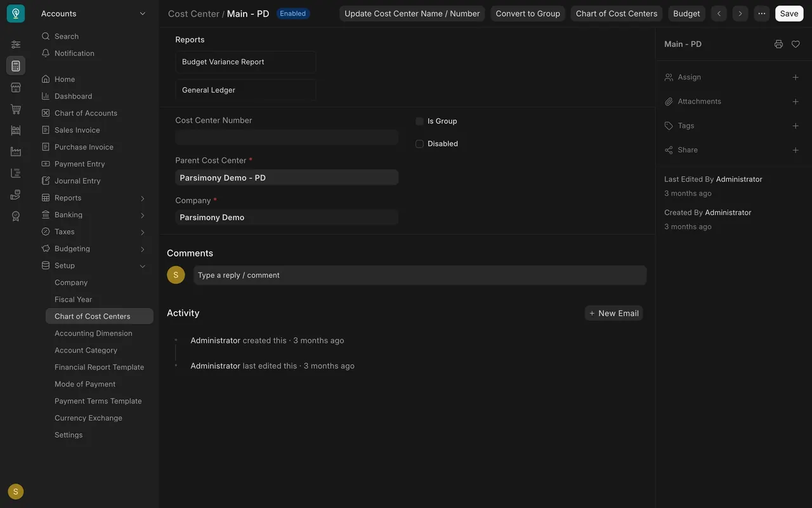Print this cost center using the printer icon
Screen dimensions: 812x508
778,44
